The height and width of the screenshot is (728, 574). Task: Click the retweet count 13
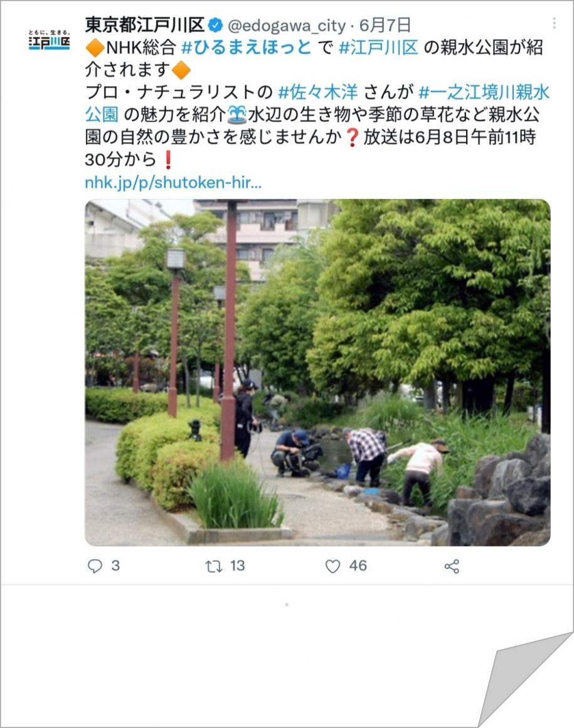click(237, 566)
